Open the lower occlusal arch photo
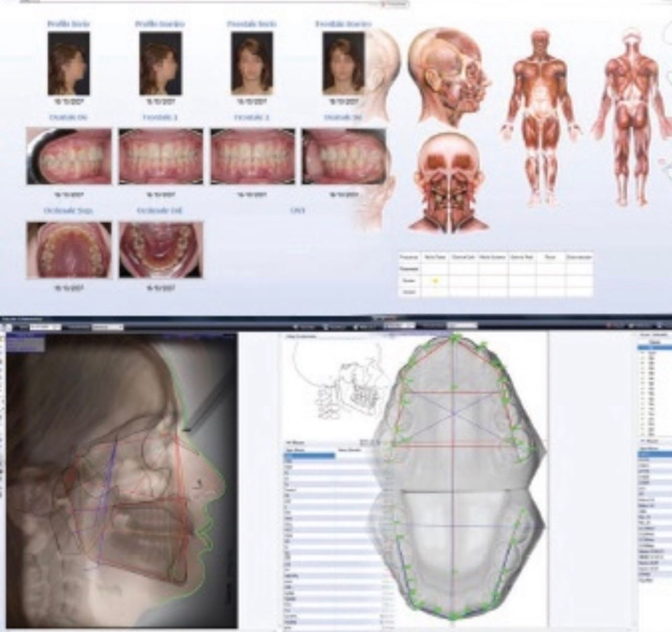Image resolution: width=672 pixels, height=632 pixels. (x=161, y=249)
